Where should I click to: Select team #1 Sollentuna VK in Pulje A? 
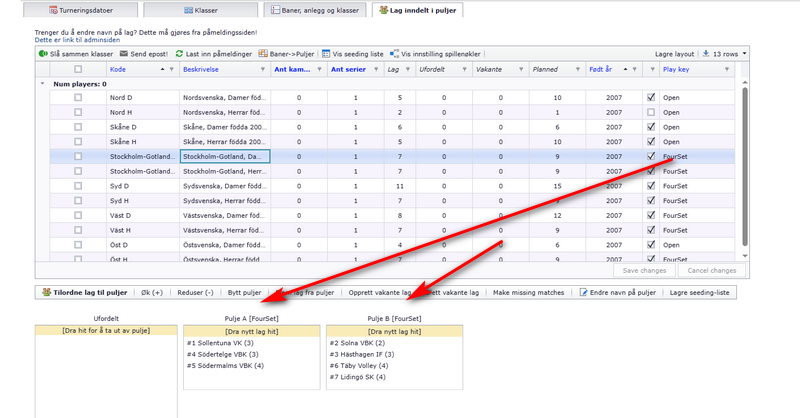[x=220, y=343]
